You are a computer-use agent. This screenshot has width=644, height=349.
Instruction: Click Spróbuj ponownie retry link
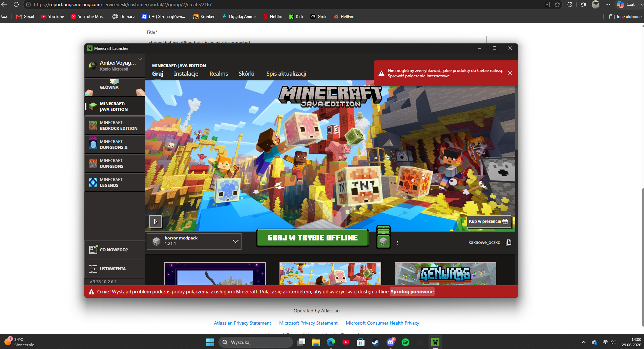point(412,292)
